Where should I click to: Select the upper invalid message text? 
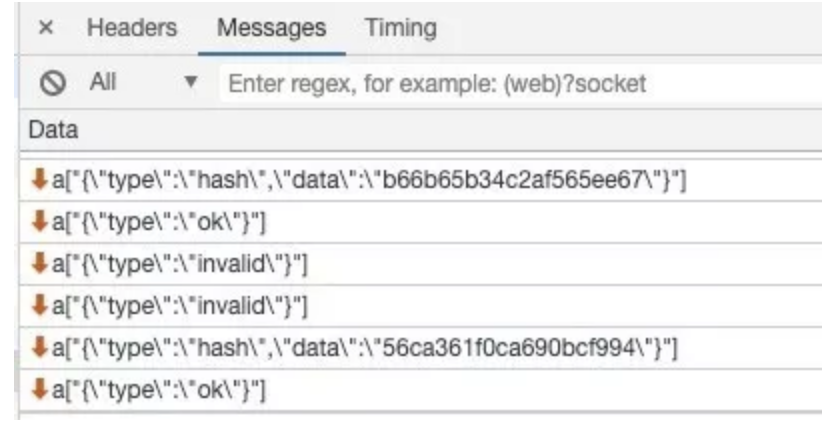click(x=180, y=263)
